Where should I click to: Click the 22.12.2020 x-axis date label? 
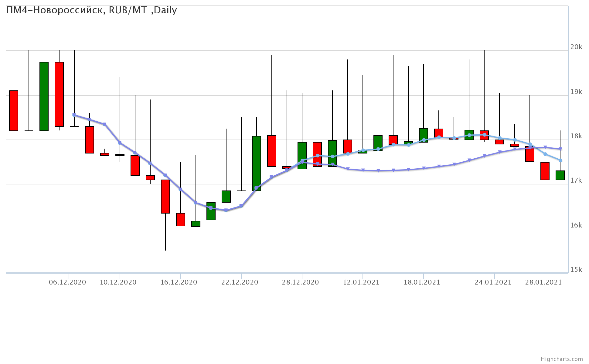pos(240,282)
